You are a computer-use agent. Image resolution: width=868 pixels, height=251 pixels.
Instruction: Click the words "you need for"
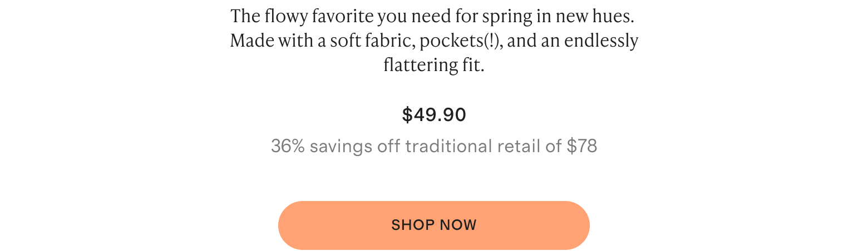click(427, 17)
